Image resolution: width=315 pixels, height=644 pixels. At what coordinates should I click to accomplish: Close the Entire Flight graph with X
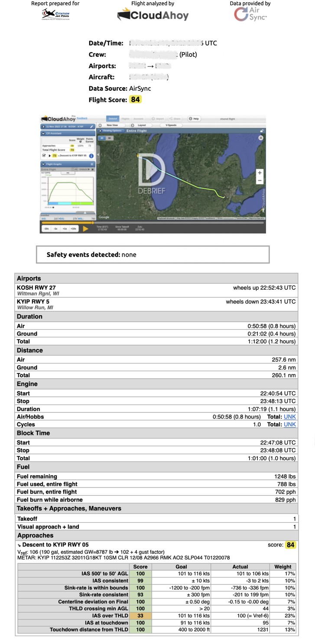tap(92, 169)
